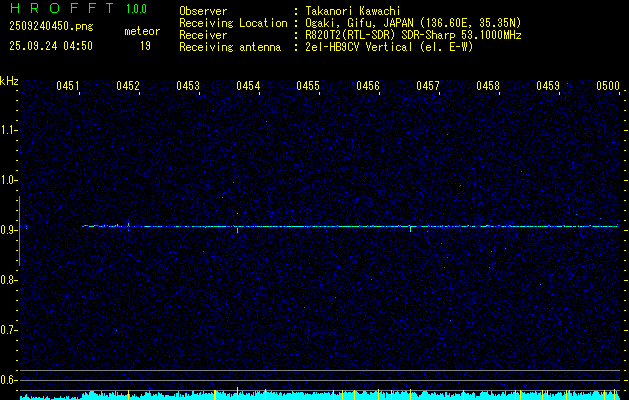Click the kHz axis unit label

(x=9, y=81)
